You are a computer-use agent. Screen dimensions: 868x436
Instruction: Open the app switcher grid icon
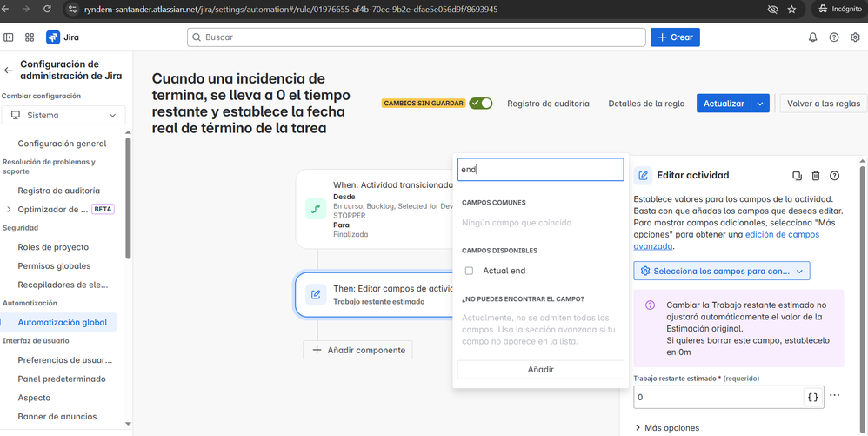[30, 37]
